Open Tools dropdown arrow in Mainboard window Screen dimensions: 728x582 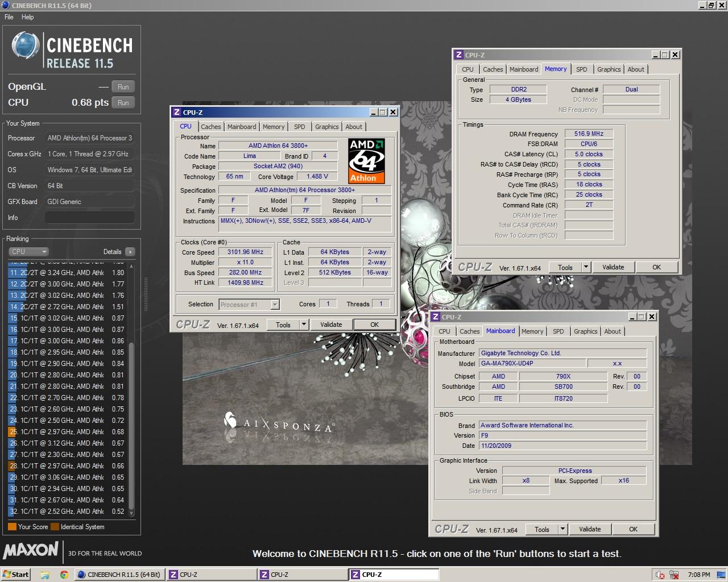click(562, 530)
